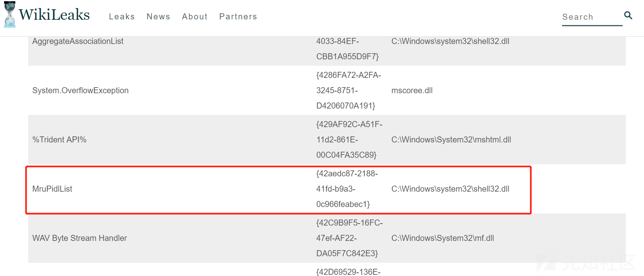The height and width of the screenshot is (276, 644).
Task: Go to the About page
Action: 194,17
